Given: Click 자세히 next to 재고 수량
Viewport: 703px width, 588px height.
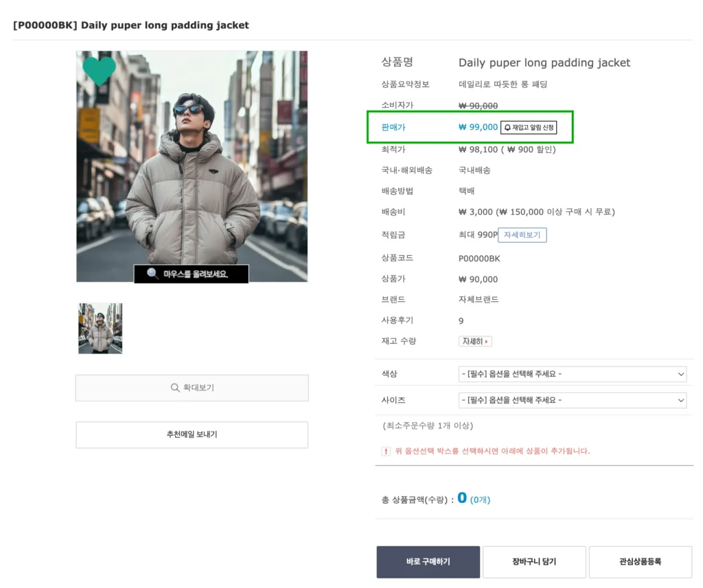Looking at the screenshot, I should point(474,341).
